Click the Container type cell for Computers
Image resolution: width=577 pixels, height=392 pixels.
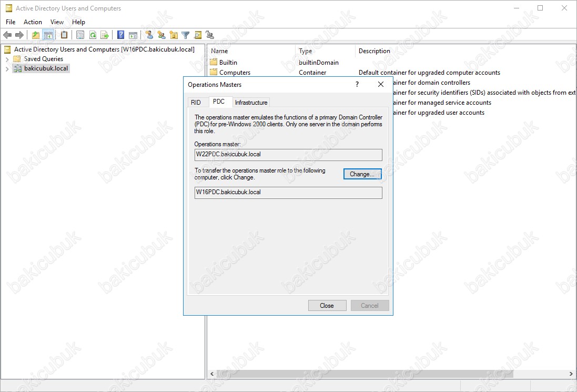pos(312,73)
